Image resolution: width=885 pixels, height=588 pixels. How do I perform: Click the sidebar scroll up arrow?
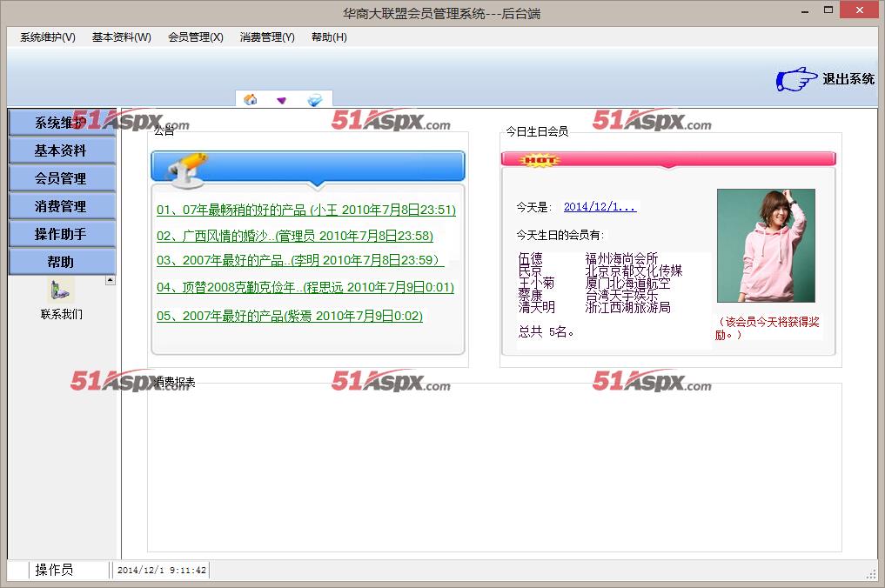(x=110, y=280)
